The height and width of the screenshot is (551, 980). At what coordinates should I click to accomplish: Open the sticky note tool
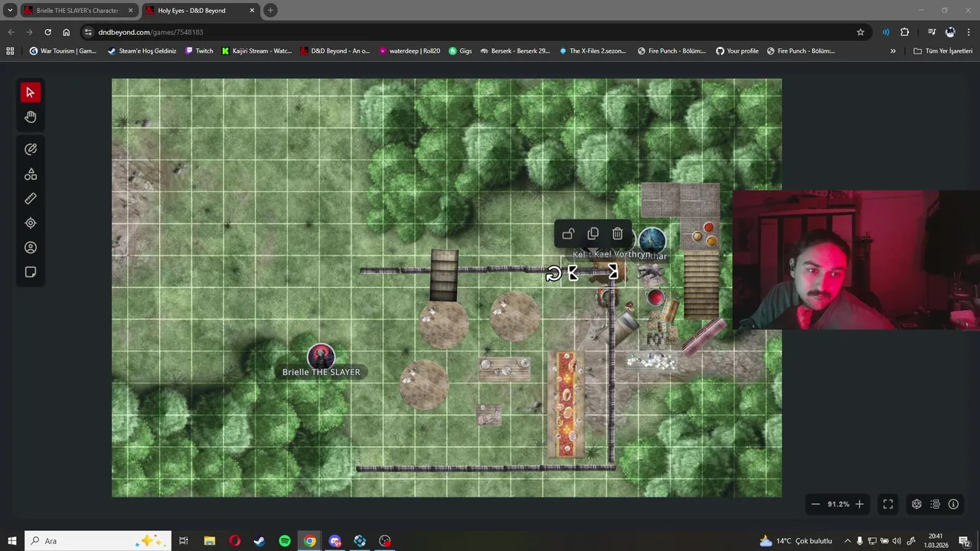pos(31,272)
